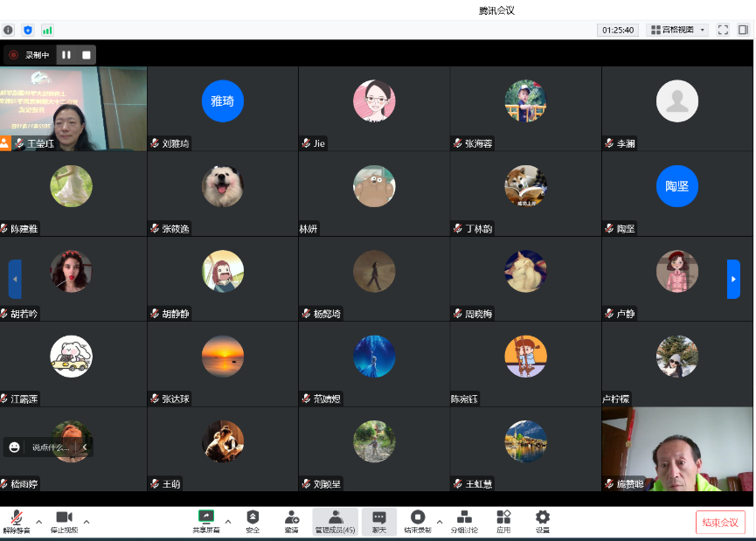The width and height of the screenshot is (756, 541).
Task: Expand video options arrow beside camera
Action: tap(87, 522)
